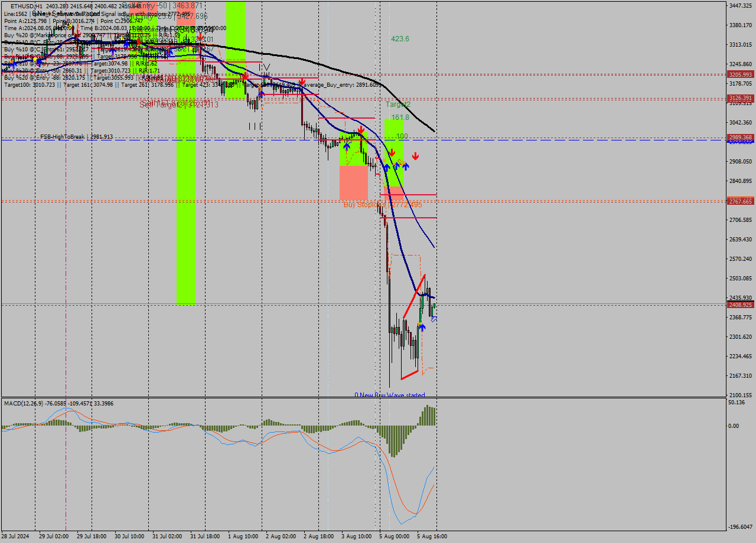
Task: Click the 2100.155 price scale value
Action: pyautogui.click(x=741, y=395)
